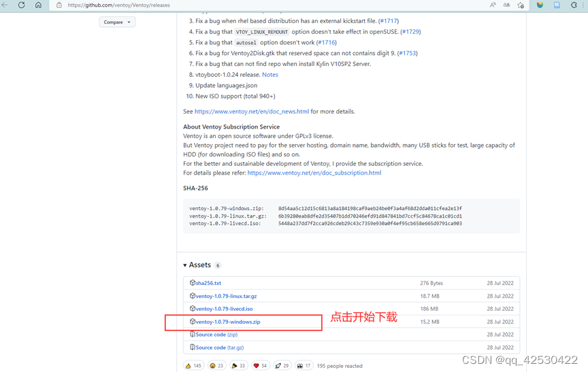Click About Ventoy Subscription Service heading

pyautogui.click(x=231, y=126)
